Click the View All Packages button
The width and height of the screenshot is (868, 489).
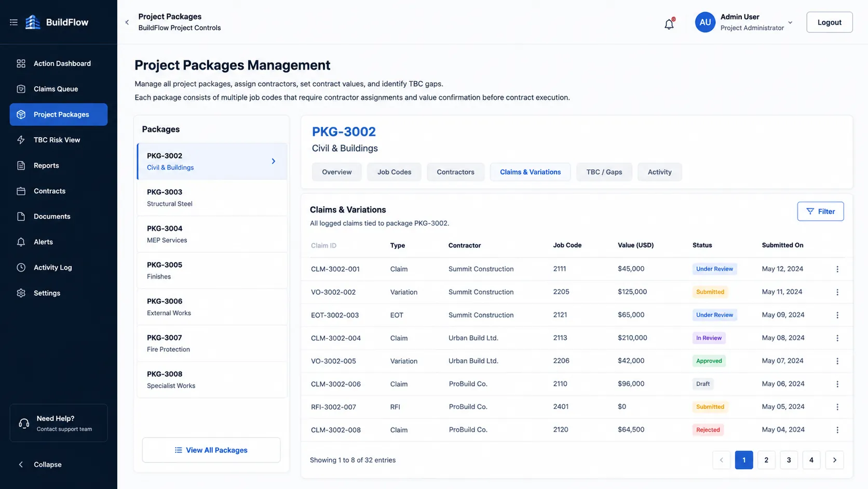pyautogui.click(x=211, y=450)
